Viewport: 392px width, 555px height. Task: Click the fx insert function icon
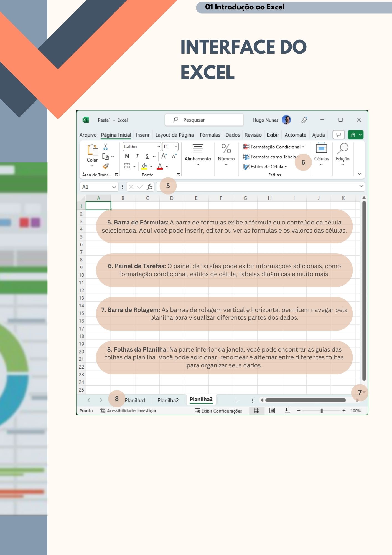(x=149, y=187)
